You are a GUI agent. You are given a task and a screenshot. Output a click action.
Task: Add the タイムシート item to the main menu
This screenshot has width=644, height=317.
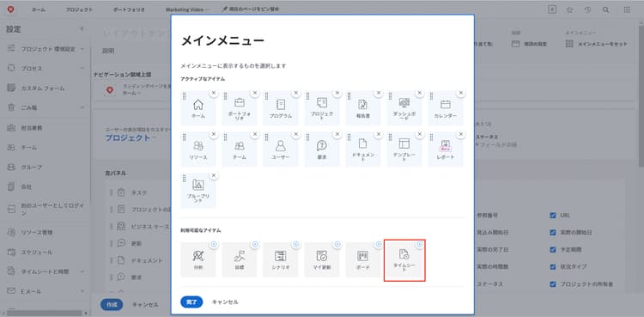[419, 245]
